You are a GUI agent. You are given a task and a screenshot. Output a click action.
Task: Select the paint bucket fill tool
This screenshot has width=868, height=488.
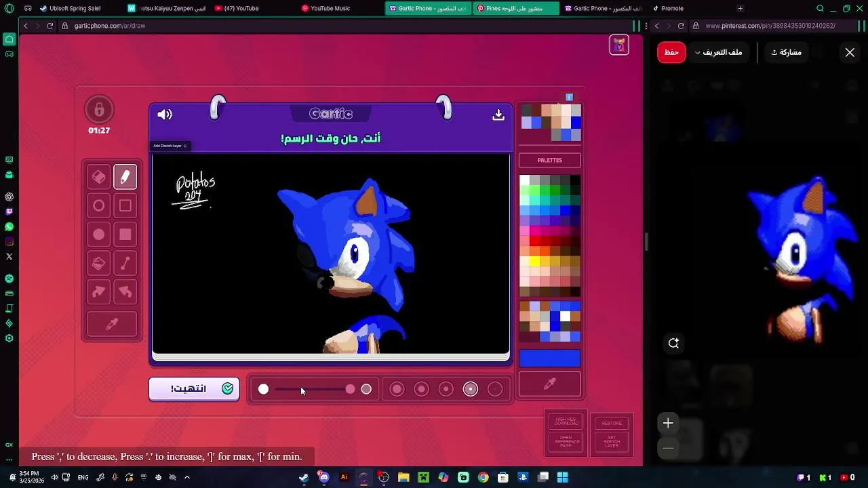point(99,264)
